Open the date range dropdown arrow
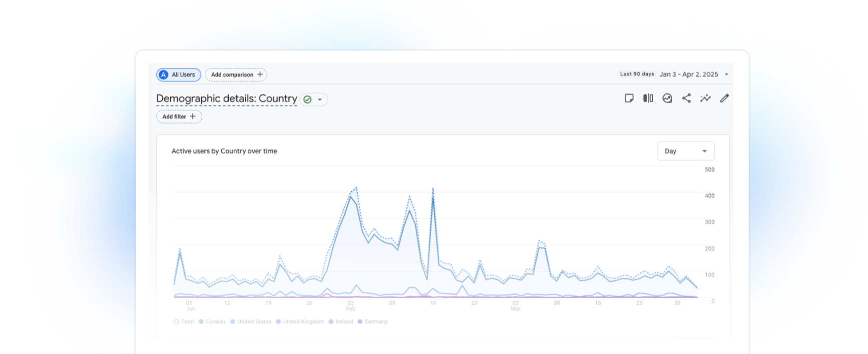 click(x=726, y=74)
